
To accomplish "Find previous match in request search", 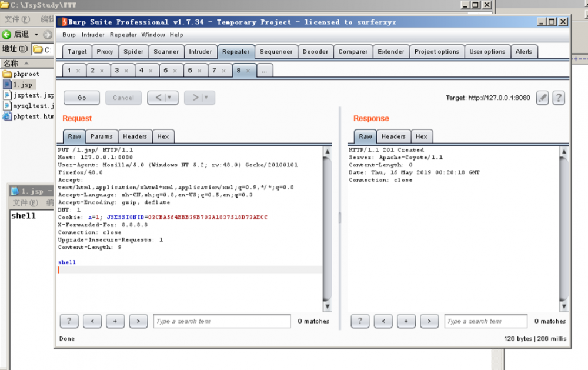I will pyautogui.click(x=92, y=321).
